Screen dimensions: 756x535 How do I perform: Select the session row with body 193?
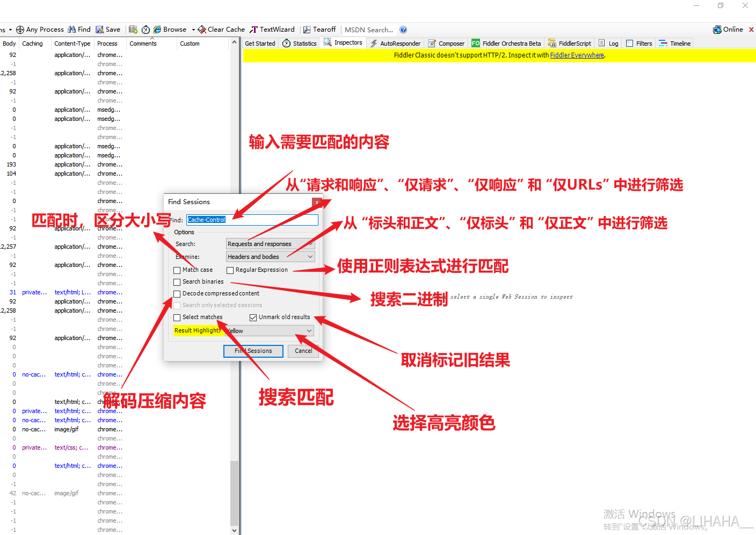point(115,164)
